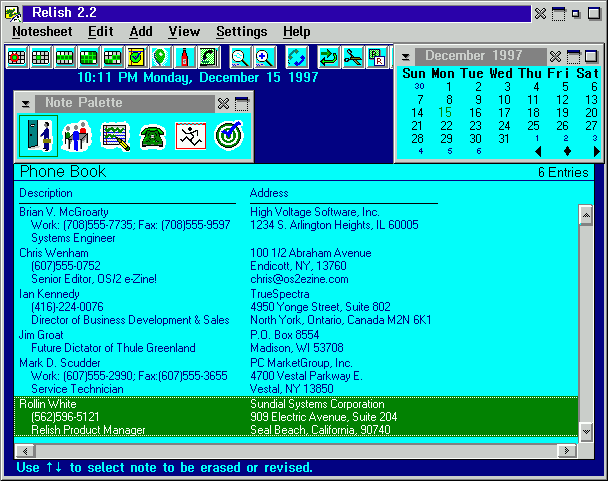Click the Phone Book title label
This screenshot has width=608, height=481.
[x=63, y=172]
